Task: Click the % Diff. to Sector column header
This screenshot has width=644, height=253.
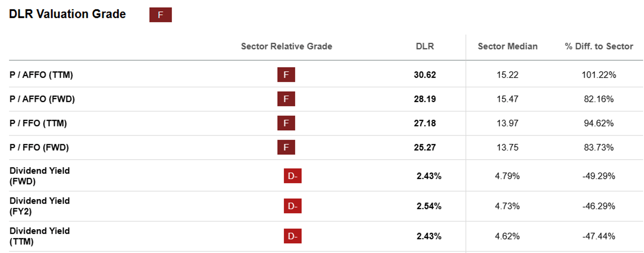Action: [x=599, y=46]
